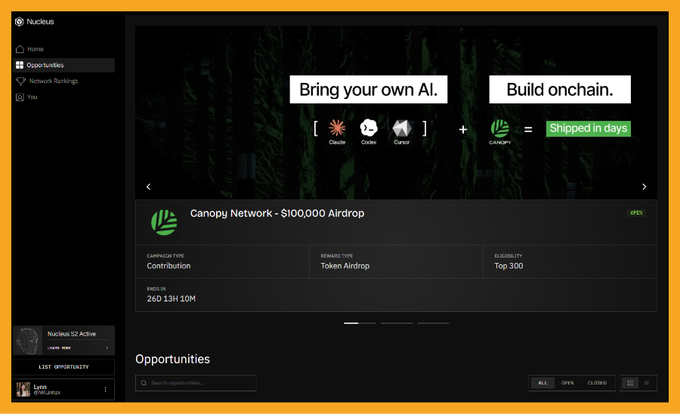
Task: Switch to list view
Action: 647,383
